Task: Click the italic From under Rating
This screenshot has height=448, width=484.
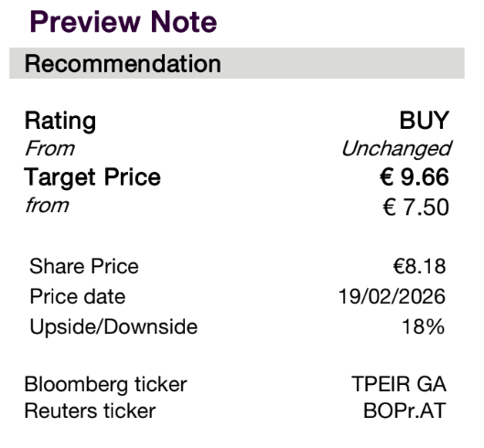Action: 49,149
